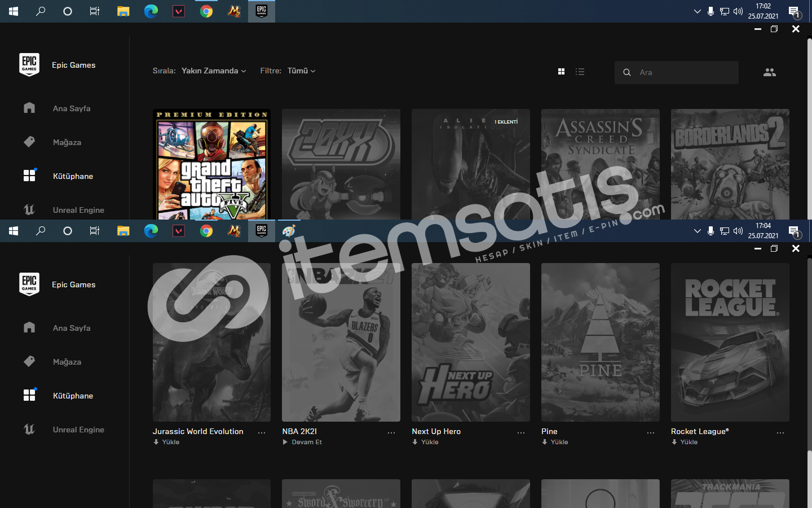
Task: Open the Next Up Hero cover art
Action: [x=471, y=342]
